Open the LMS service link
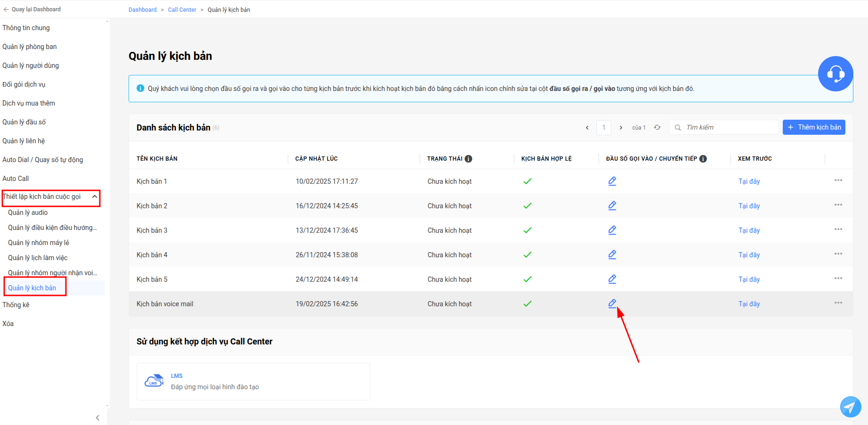This screenshot has width=868, height=425. 177,376
